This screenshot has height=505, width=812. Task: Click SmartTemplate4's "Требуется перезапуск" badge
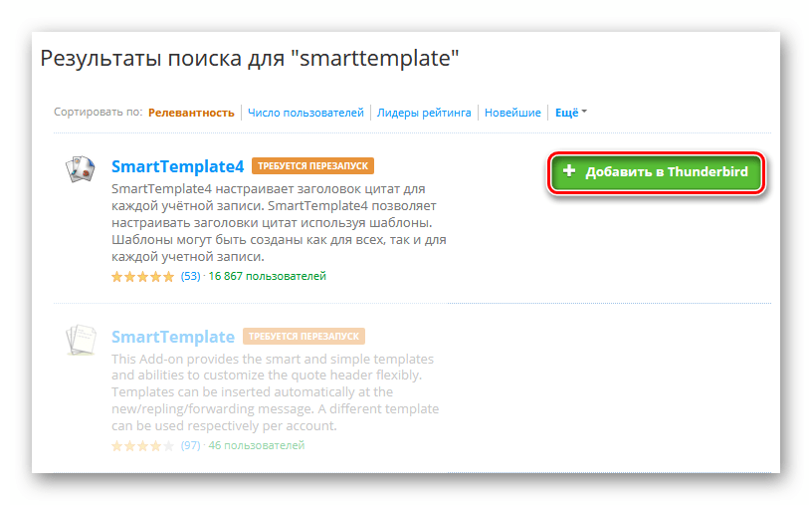pyautogui.click(x=313, y=166)
